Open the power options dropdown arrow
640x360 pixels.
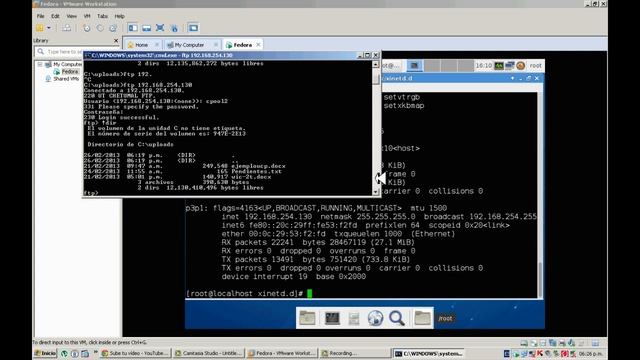[49, 28]
